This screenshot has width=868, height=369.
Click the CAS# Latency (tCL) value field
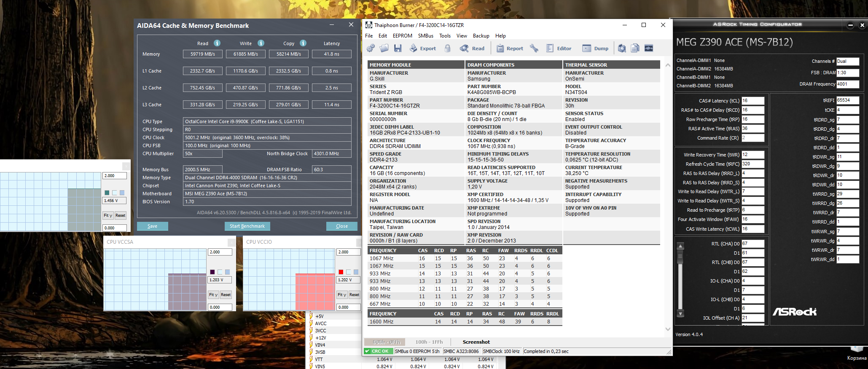(752, 101)
